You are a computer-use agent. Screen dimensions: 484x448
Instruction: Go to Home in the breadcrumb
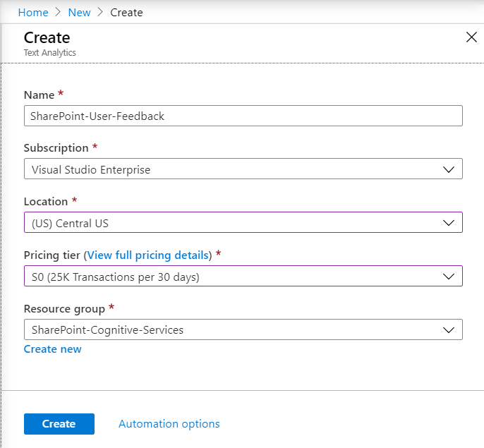(x=33, y=13)
